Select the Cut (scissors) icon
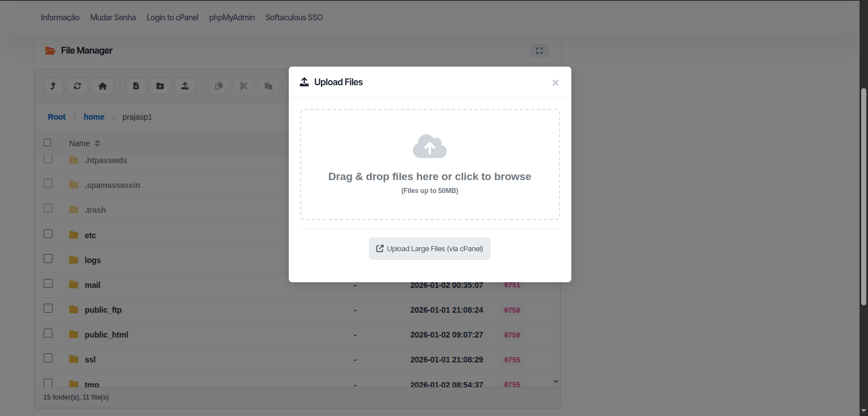868x416 pixels. [244, 86]
